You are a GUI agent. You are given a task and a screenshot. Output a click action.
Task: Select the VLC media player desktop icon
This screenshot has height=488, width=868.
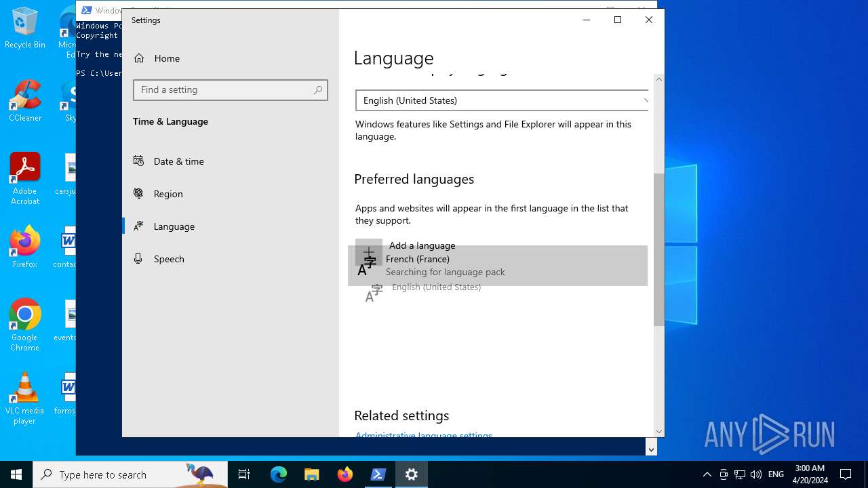click(25, 399)
